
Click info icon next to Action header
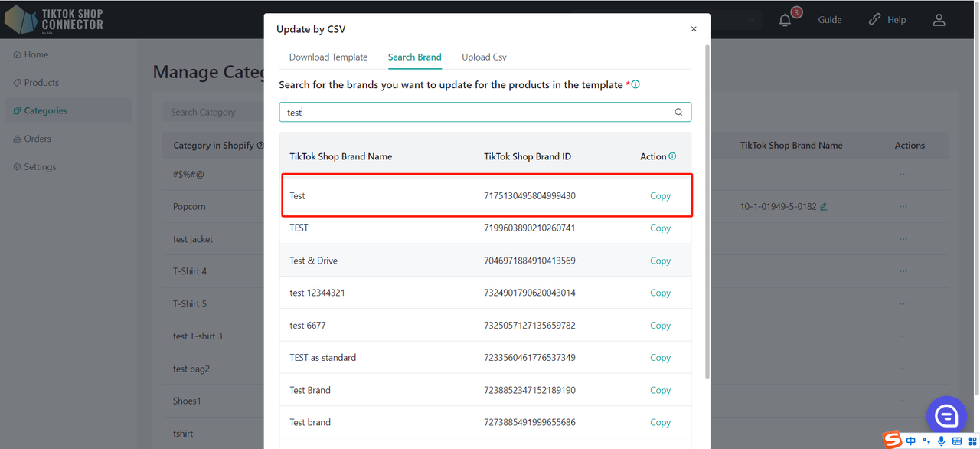[x=673, y=156]
